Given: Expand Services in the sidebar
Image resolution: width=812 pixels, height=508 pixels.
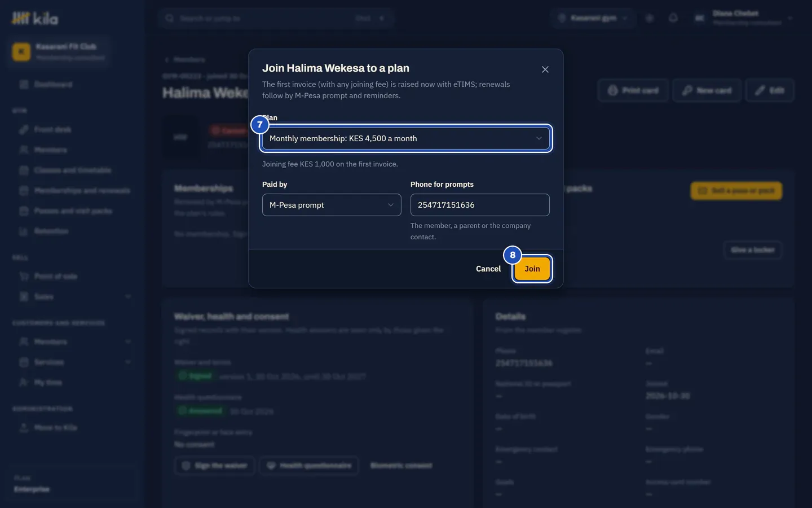Looking at the screenshot, I should pyautogui.click(x=73, y=362).
